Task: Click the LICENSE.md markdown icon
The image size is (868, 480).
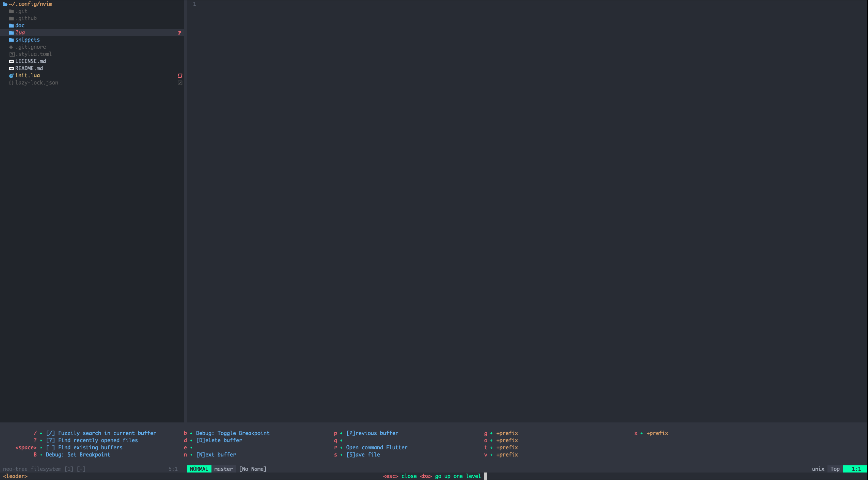Action: [11, 61]
